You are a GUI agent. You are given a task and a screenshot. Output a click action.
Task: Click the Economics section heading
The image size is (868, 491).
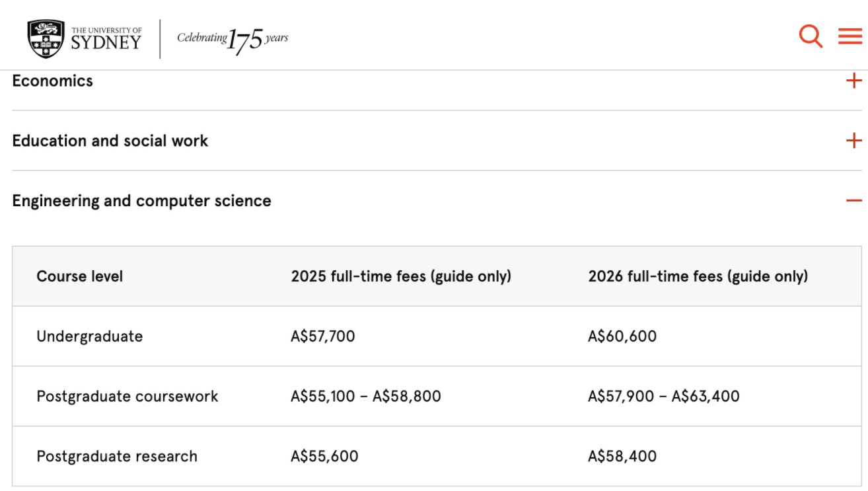[x=53, y=81]
